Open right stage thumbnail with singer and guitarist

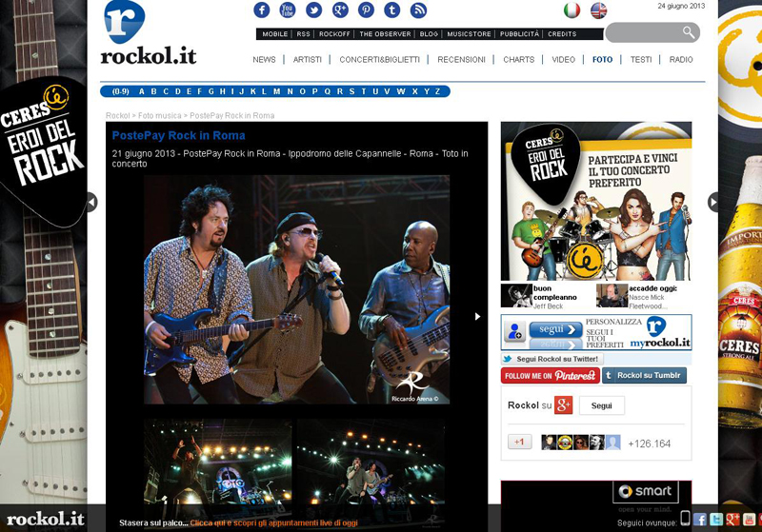click(371, 465)
